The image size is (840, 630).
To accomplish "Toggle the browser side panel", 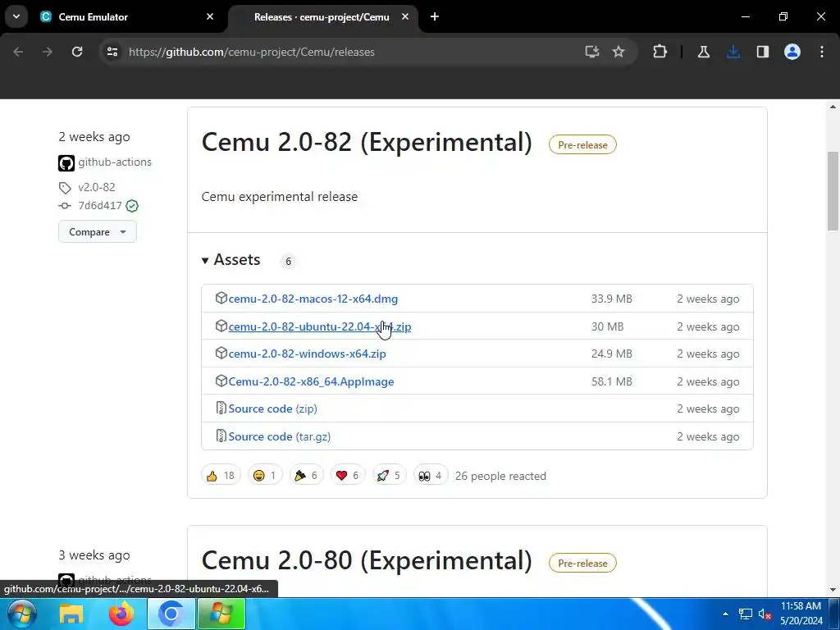I will [763, 52].
